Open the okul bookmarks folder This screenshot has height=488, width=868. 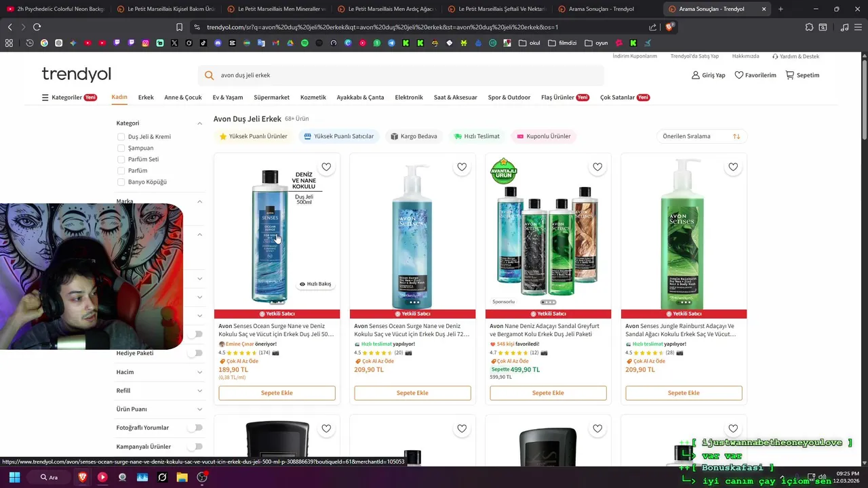point(529,43)
